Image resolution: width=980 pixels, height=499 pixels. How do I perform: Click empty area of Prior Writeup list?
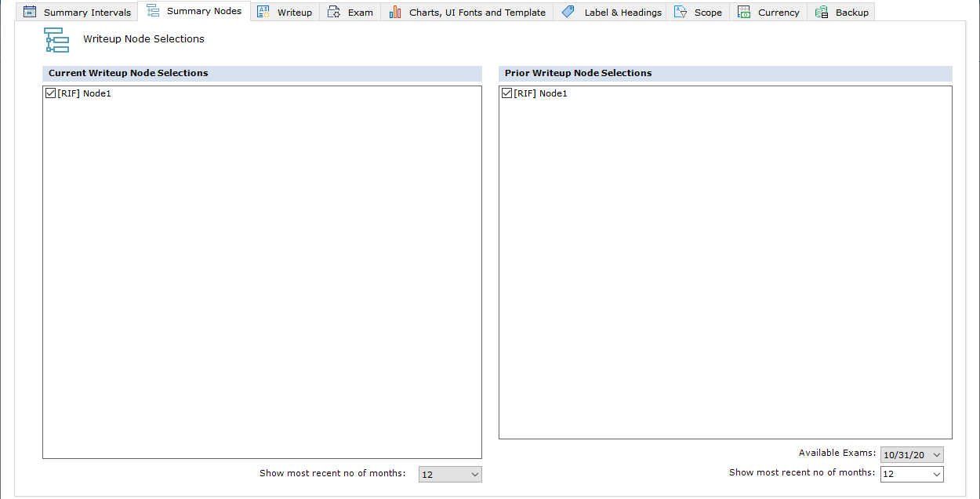[725, 275]
